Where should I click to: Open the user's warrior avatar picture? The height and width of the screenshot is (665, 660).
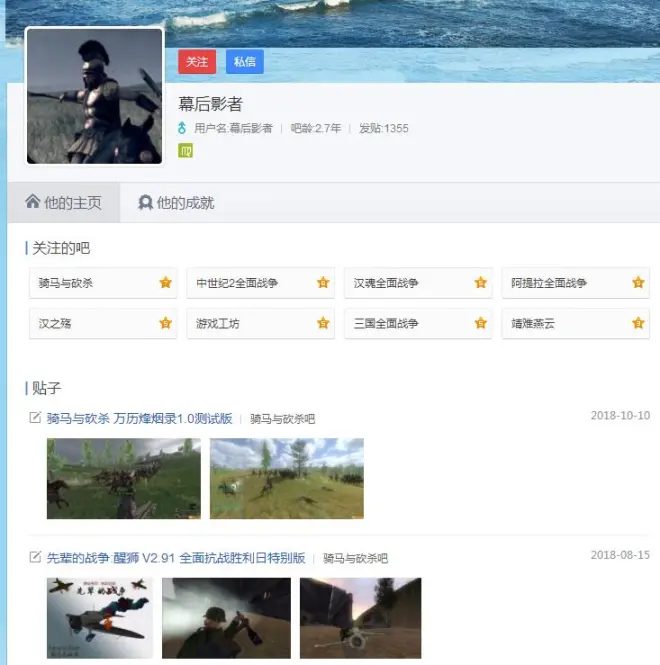coord(94,96)
